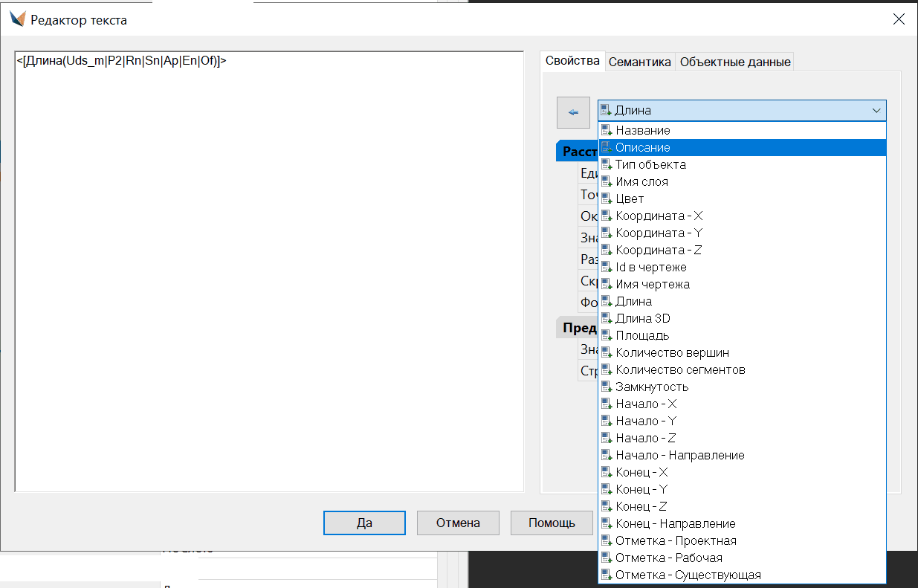The image size is (918, 588).
Task: Pick Длина 3D from the list
Action: tap(743, 318)
